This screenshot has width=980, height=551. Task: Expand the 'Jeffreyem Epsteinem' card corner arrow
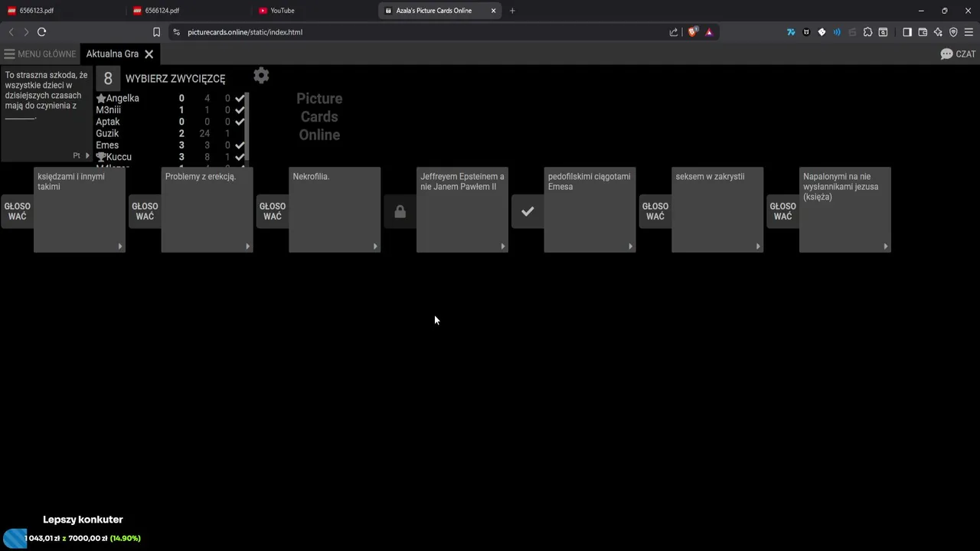click(x=503, y=246)
